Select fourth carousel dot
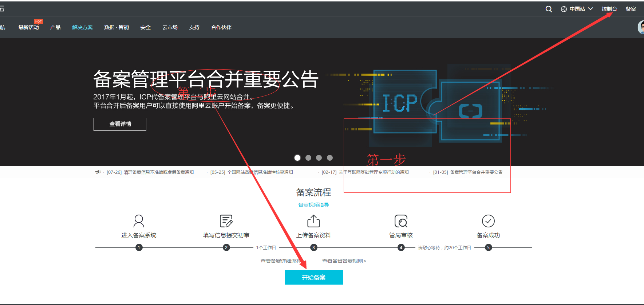This screenshot has height=305, width=644. (x=330, y=158)
